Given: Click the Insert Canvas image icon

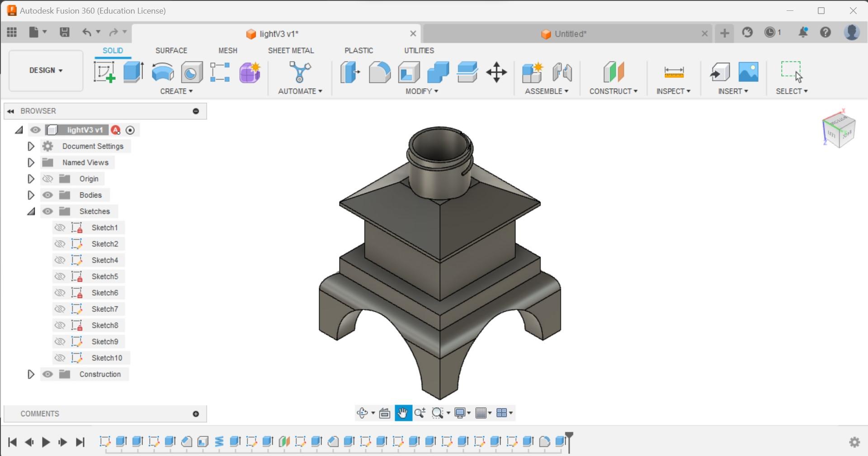Looking at the screenshot, I should pyautogui.click(x=749, y=72).
